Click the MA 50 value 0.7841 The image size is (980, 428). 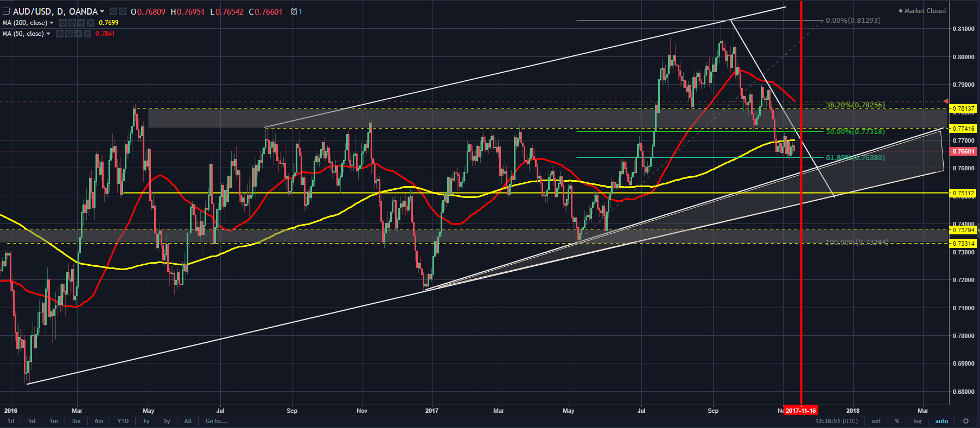(x=105, y=34)
